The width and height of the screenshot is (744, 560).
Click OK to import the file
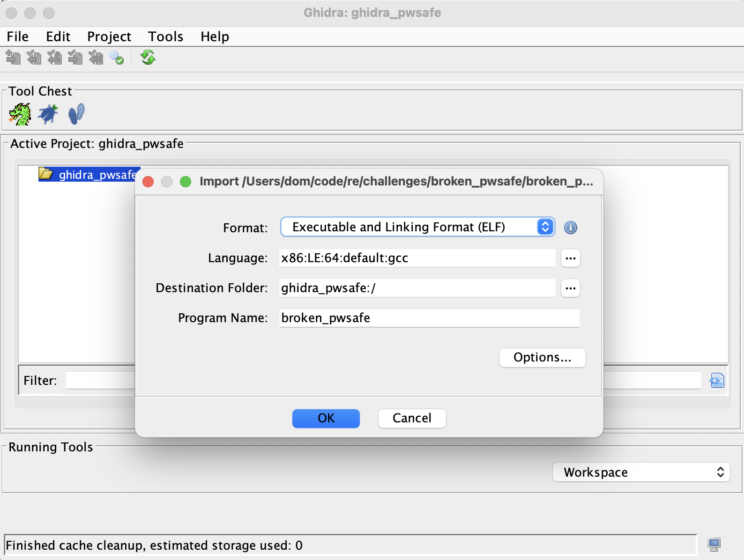coord(326,418)
